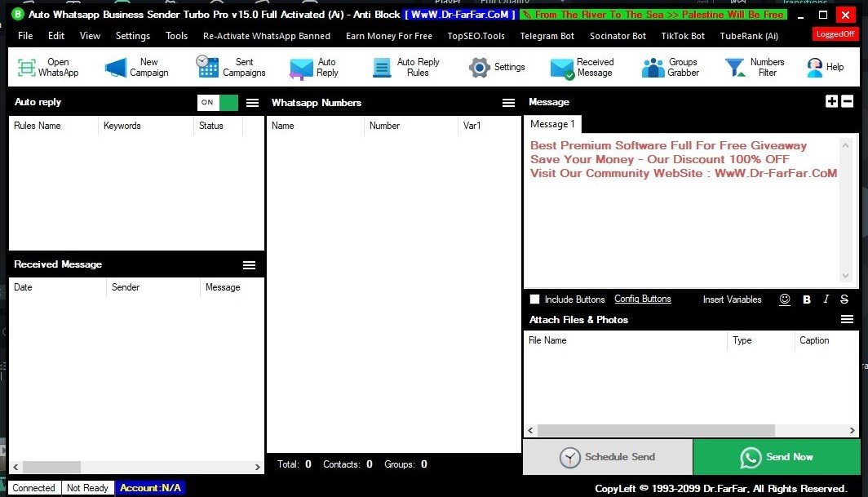Apply italic formatting to message text
868x497 pixels.
pyautogui.click(x=826, y=300)
